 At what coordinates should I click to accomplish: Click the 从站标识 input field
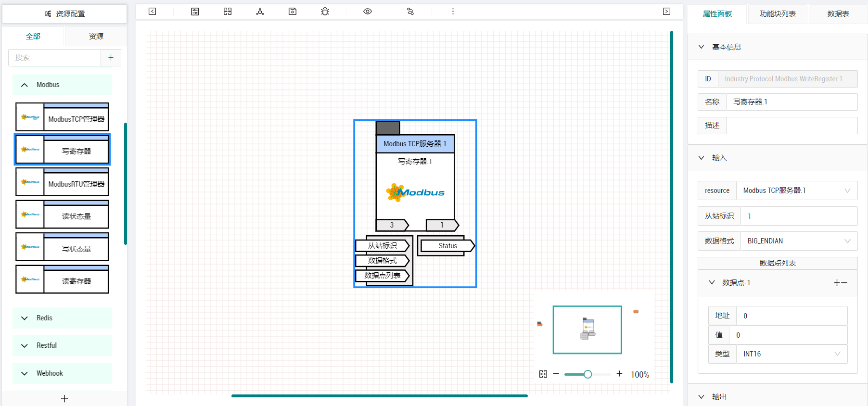[799, 216]
